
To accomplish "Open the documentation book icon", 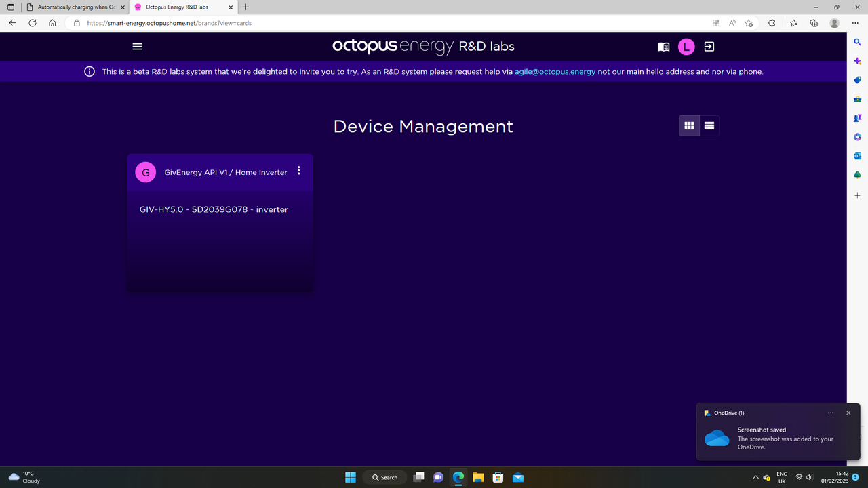I will pyautogui.click(x=664, y=47).
